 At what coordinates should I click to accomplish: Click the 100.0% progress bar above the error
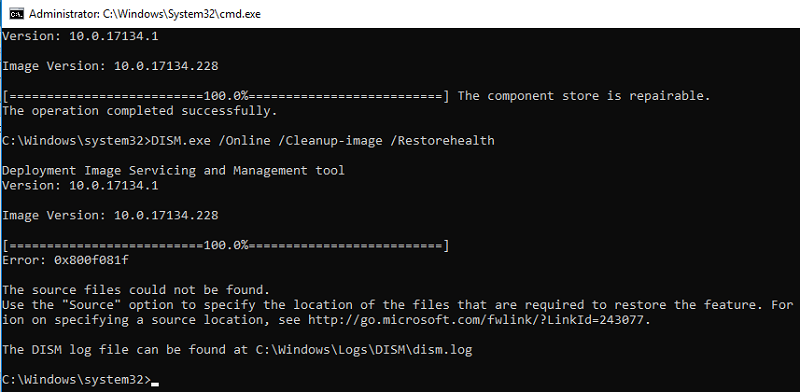click(226, 246)
